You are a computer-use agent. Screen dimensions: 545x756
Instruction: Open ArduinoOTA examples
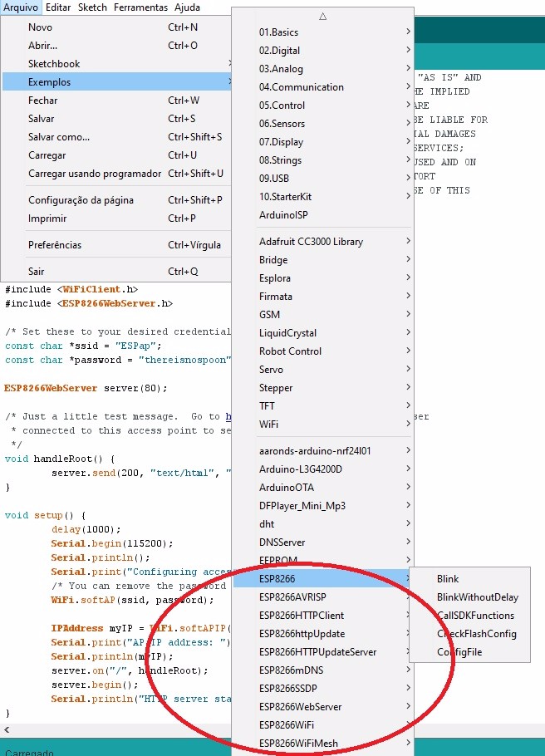[322, 488]
